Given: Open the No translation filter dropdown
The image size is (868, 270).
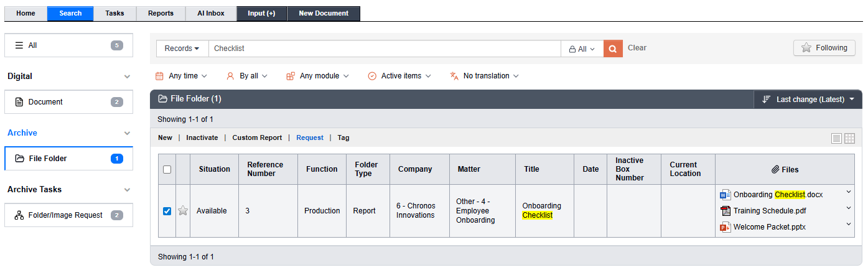Looking at the screenshot, I should point(484,76).
